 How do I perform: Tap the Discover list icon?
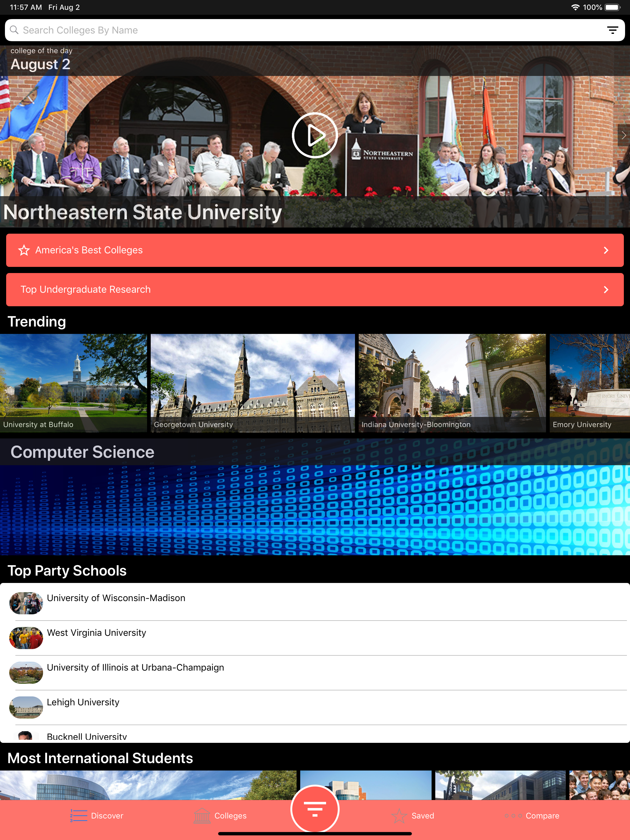[79, 816]
